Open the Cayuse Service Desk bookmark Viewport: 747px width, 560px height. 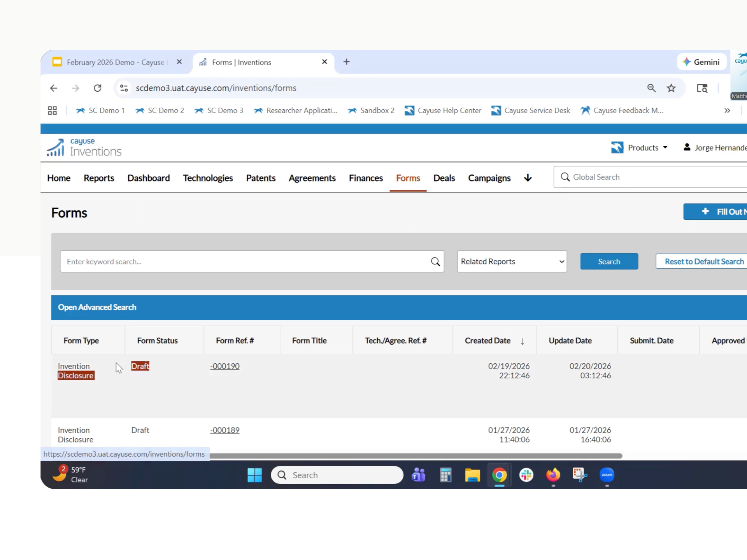531,111
